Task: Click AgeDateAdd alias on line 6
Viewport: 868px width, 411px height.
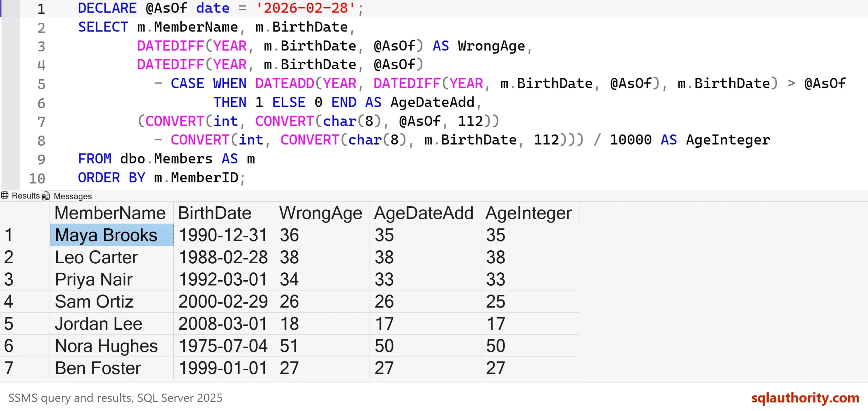Action: [432, 102]
